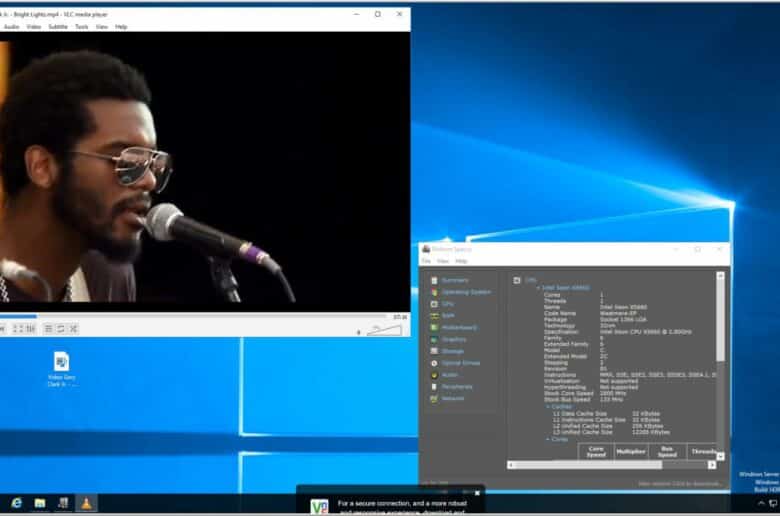
Task: Click the new version download link in Speccy
Action: (679, 484)
